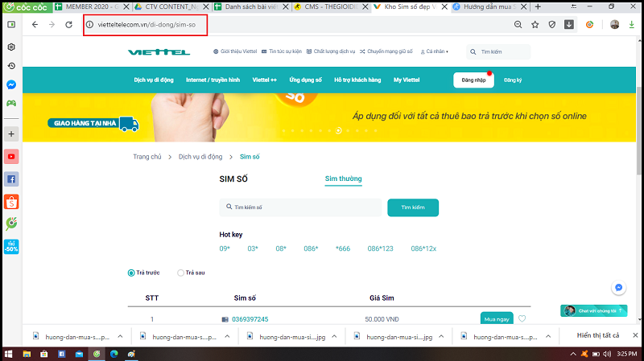644x361 pixels.
Task: Open Mail app on taskbar
Action: [x=79, y=354]
